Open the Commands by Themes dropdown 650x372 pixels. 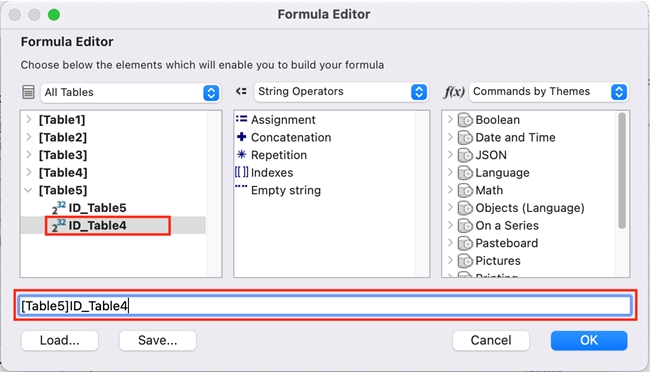549,92
